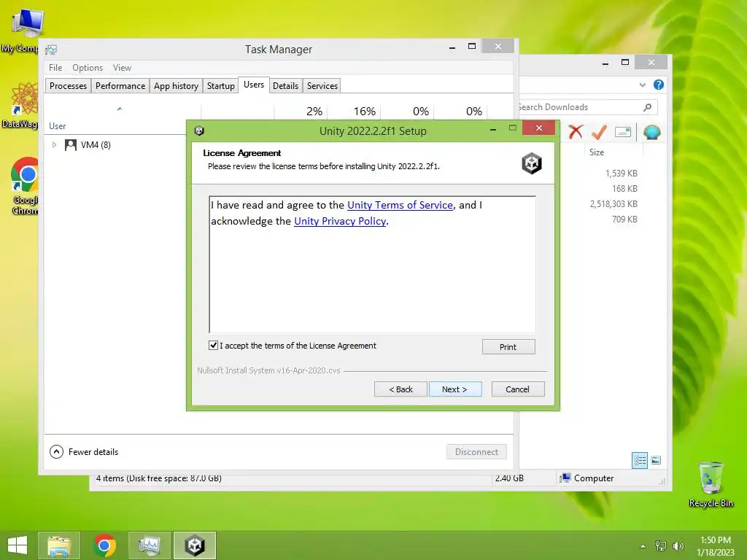Open the volume control in system tray
The width and height of the screenshot is (747, 560).
678,546
